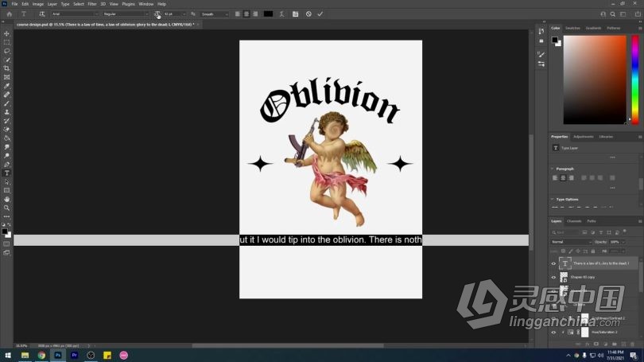The height and width of the screenshot is (362, 644).
Task: Open the font size dropdown
Action: click(184, 14)
